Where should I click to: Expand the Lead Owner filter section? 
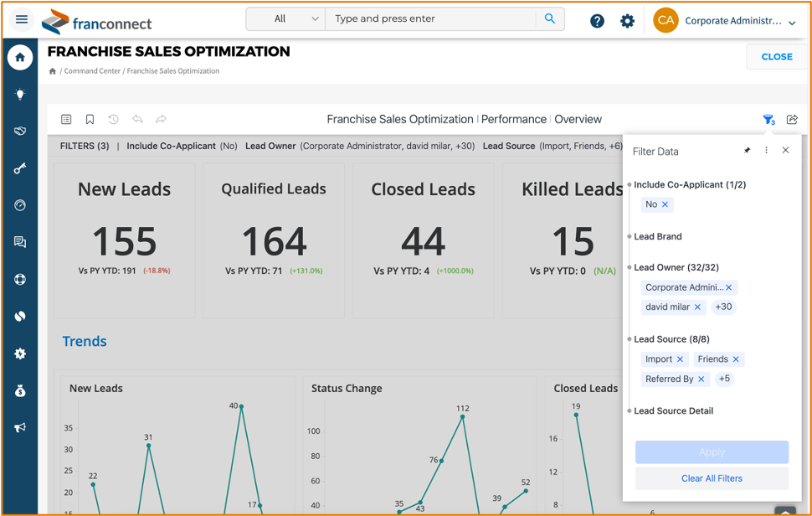click(676, 267)
